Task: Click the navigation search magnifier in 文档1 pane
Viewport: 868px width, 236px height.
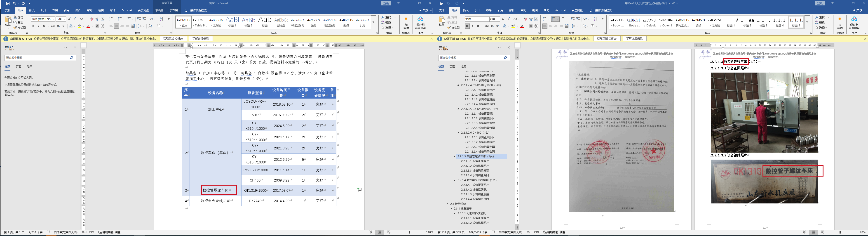Action: click(71, 58)
